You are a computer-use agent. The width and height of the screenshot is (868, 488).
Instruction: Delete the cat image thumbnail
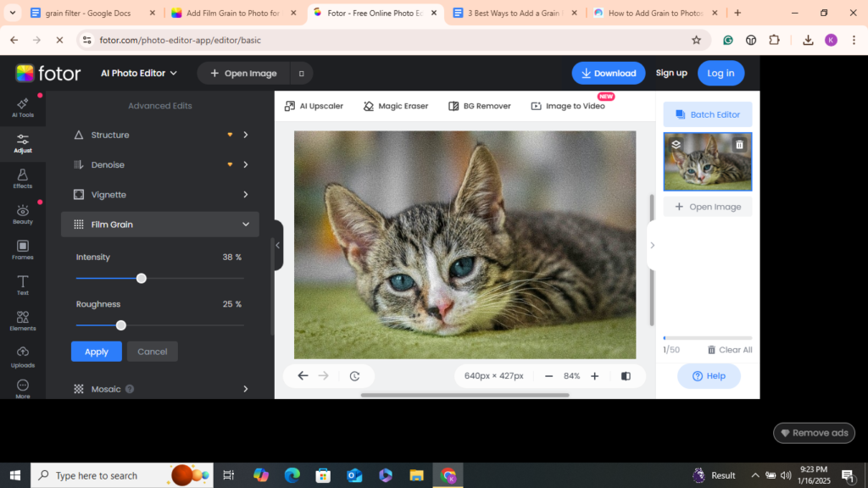click(739, 144)
